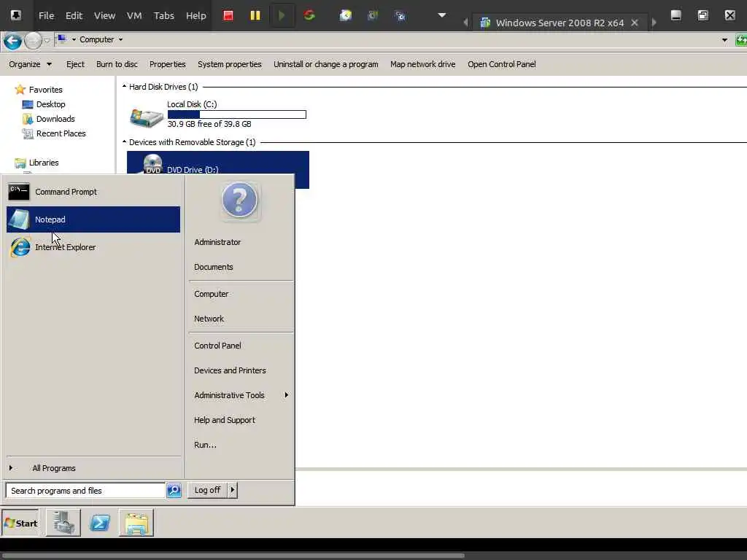Open the address bar history dropdown
This screenshot has height=560, width=747.
[724, 41]
